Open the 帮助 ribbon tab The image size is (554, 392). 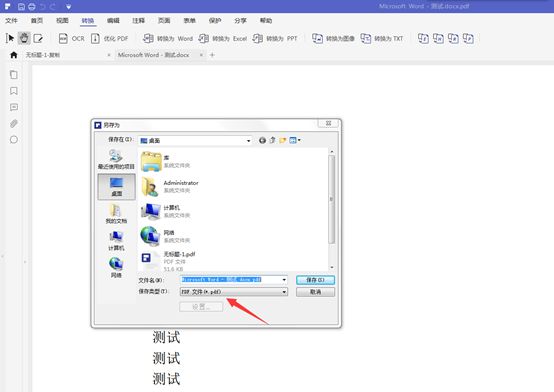click(x=266, y=21)
